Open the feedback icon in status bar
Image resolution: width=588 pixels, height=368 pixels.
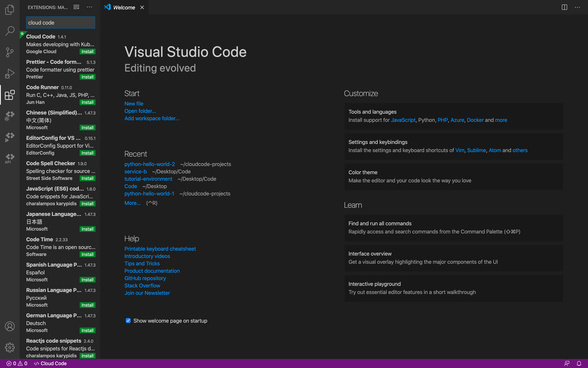[x=567, y=363]
